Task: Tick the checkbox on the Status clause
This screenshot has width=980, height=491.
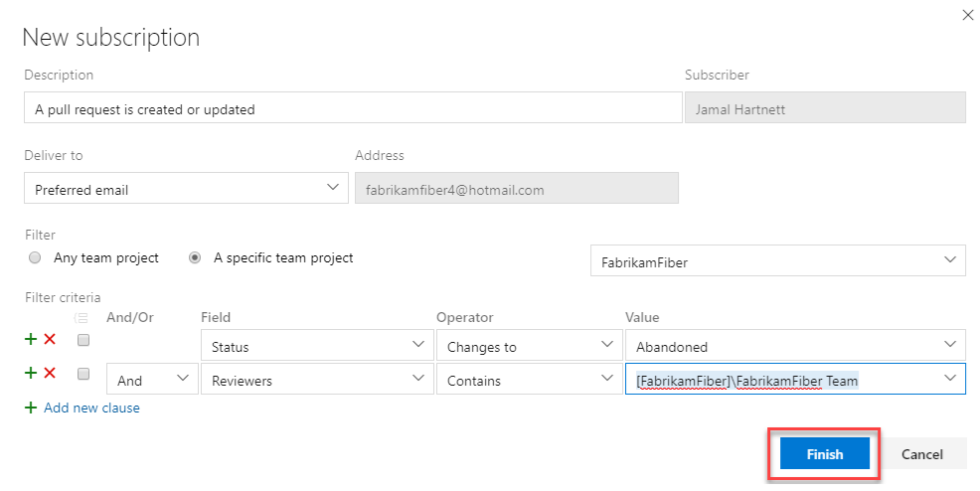Action: pos(83,340)
